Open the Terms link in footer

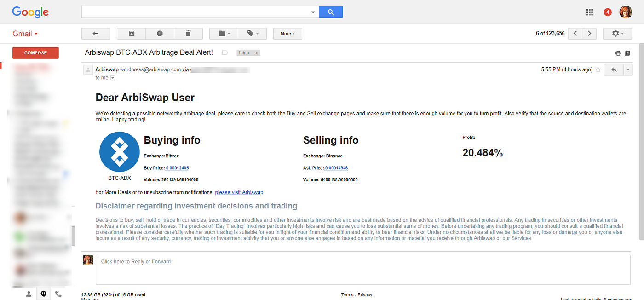click(x=347, y=295)
